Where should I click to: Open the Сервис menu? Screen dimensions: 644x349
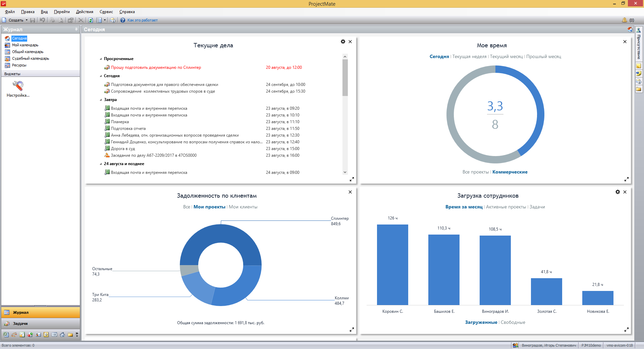point(106,12)
